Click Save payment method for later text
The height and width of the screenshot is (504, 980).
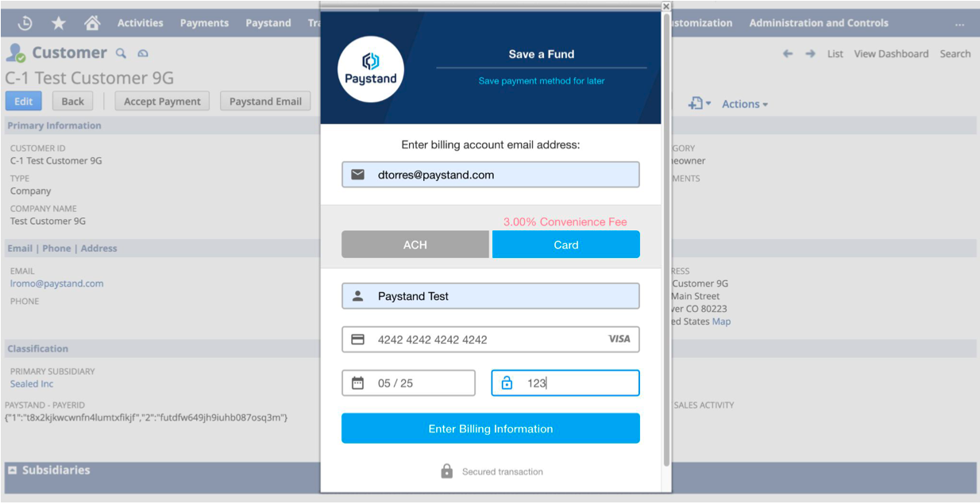point(542,81)
